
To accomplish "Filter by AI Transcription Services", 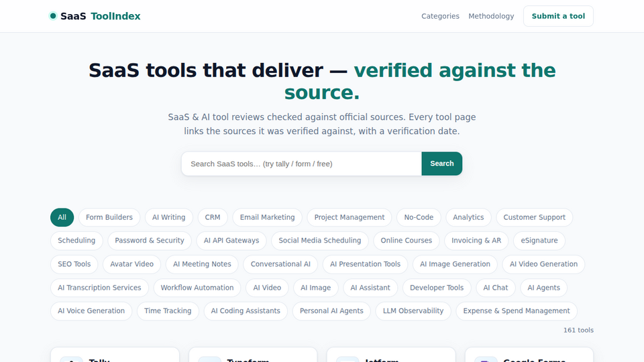I will click(99, 288).
